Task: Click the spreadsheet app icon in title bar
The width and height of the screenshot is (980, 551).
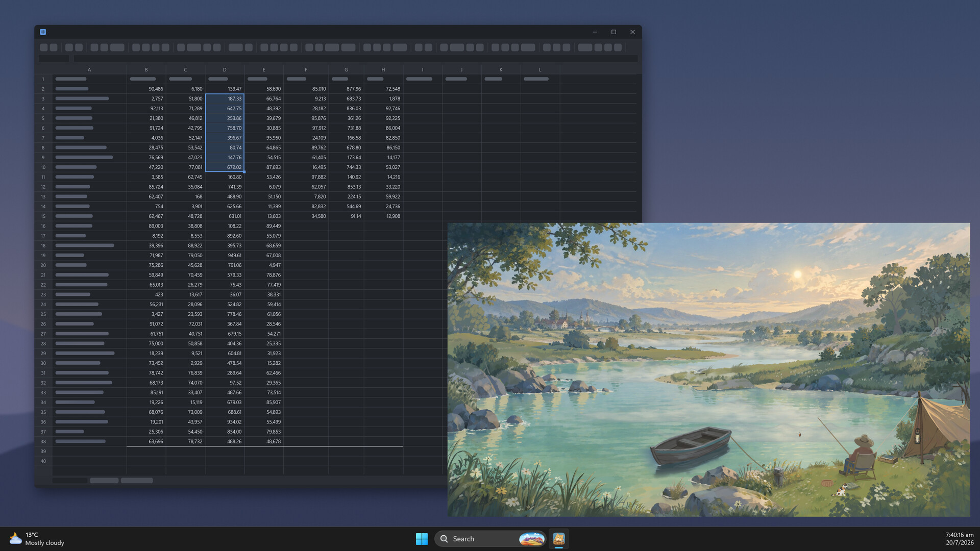Action: [43, 32]
